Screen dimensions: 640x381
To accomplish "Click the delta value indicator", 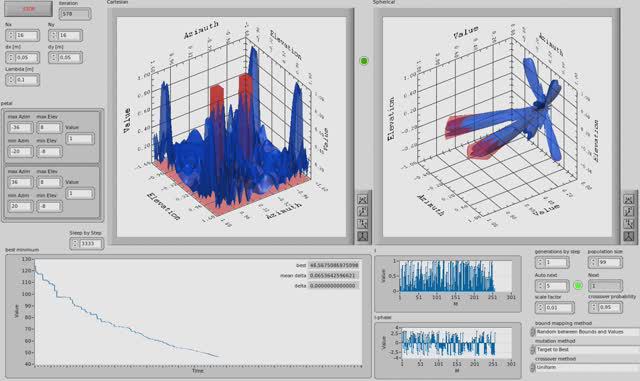I will point(334,286).
